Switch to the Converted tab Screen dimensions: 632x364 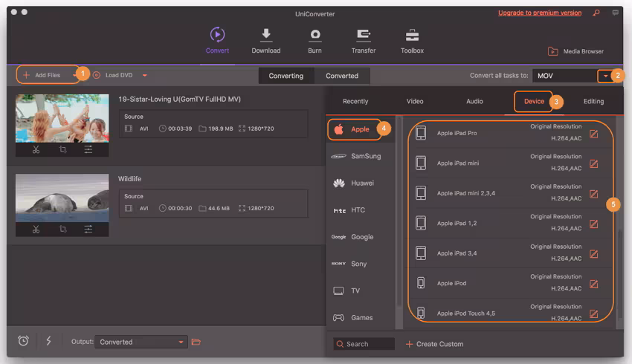[x=342, y=76]
